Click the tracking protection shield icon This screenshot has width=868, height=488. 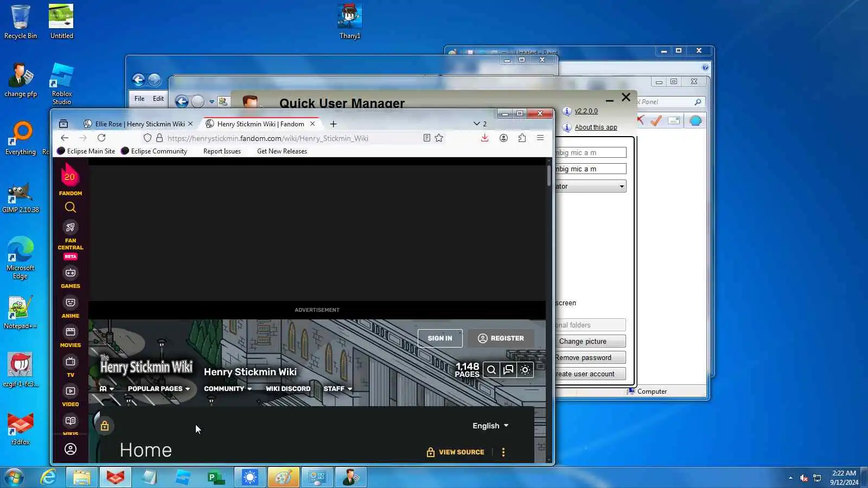(x=147, y=138)
